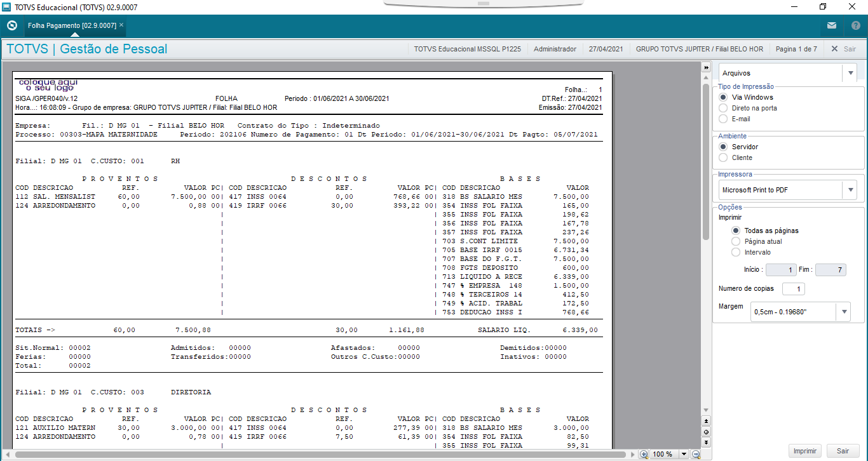Go to next page with down double-arrow

(705, 441)
